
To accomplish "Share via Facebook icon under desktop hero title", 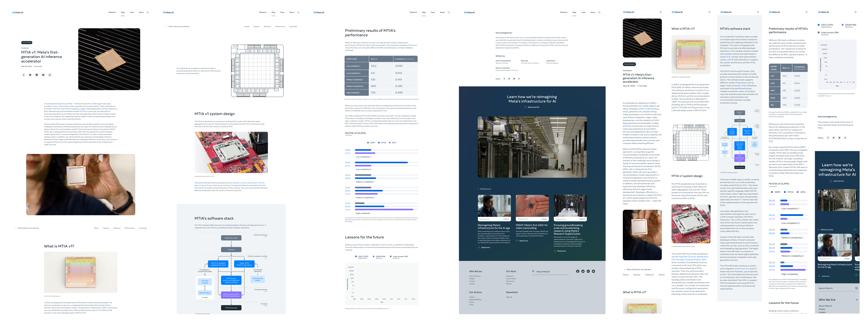I will (24, 75).
